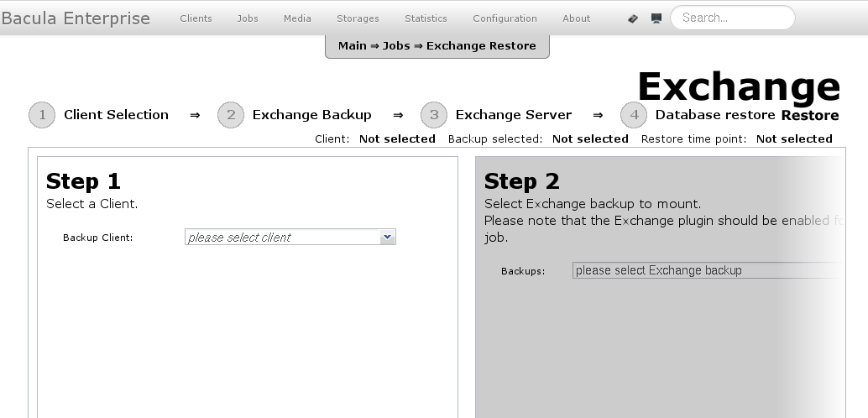Click Jobs in the breadcrumb
Image resolution: width=868 pixels, height=418 pixels.
click(396, 46)
